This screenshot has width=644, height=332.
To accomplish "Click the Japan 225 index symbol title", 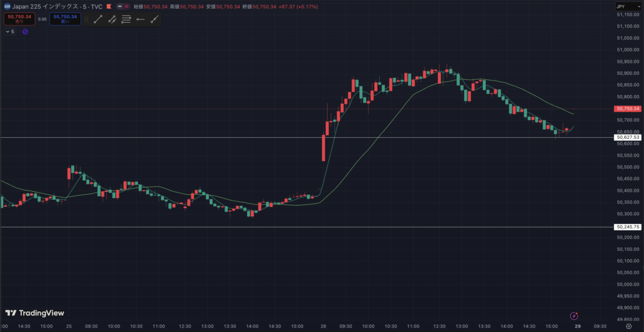I will point(58,6).
